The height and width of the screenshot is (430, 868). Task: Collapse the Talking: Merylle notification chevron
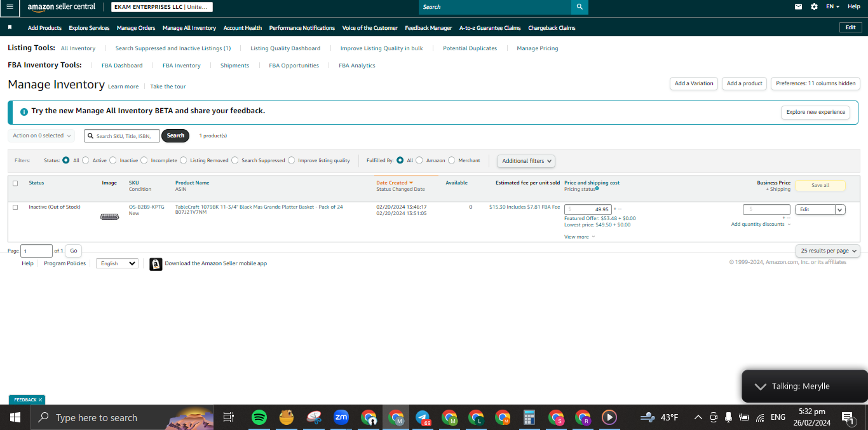pos(760,386)
